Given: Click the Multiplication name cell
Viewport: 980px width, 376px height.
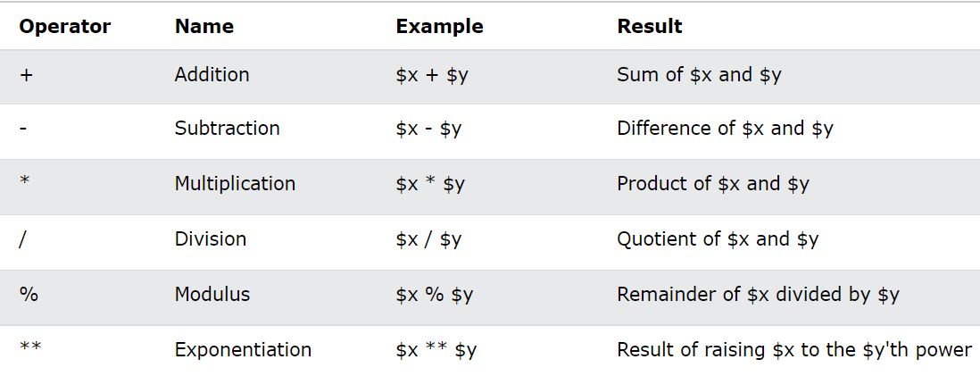Looking at the screenshot, I should 235,184.
